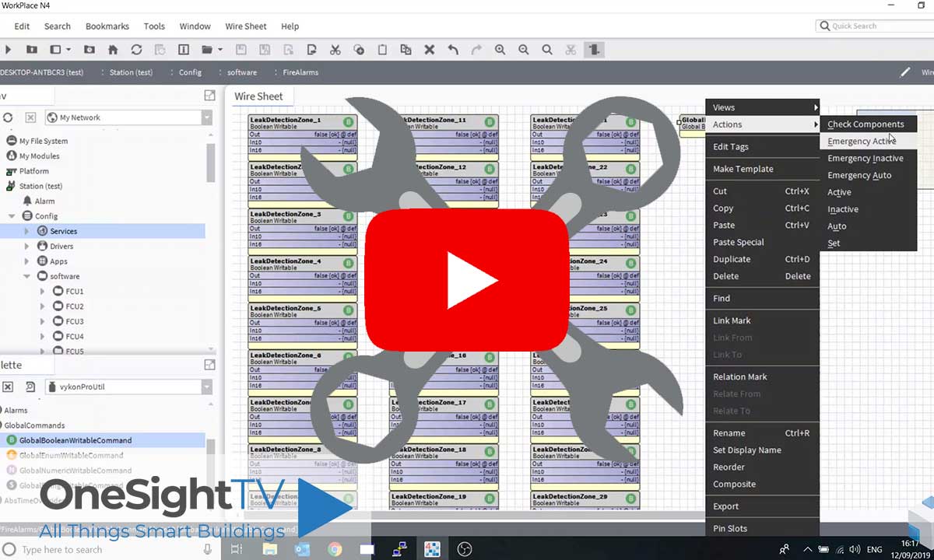Click the highlighted rightmost toolbar icon
This screenshot has width=934, height=560.
[594, 50]
